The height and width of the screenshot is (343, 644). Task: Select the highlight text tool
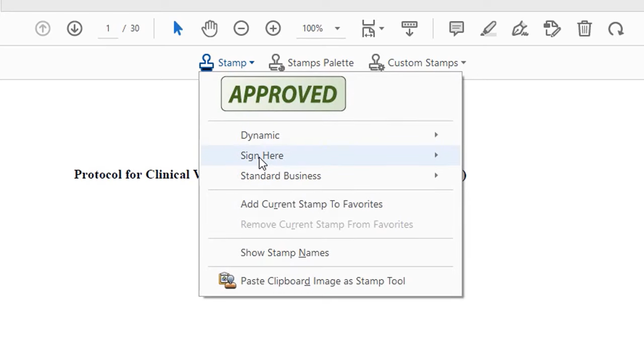pyautogui.click(x=488, y=29)
